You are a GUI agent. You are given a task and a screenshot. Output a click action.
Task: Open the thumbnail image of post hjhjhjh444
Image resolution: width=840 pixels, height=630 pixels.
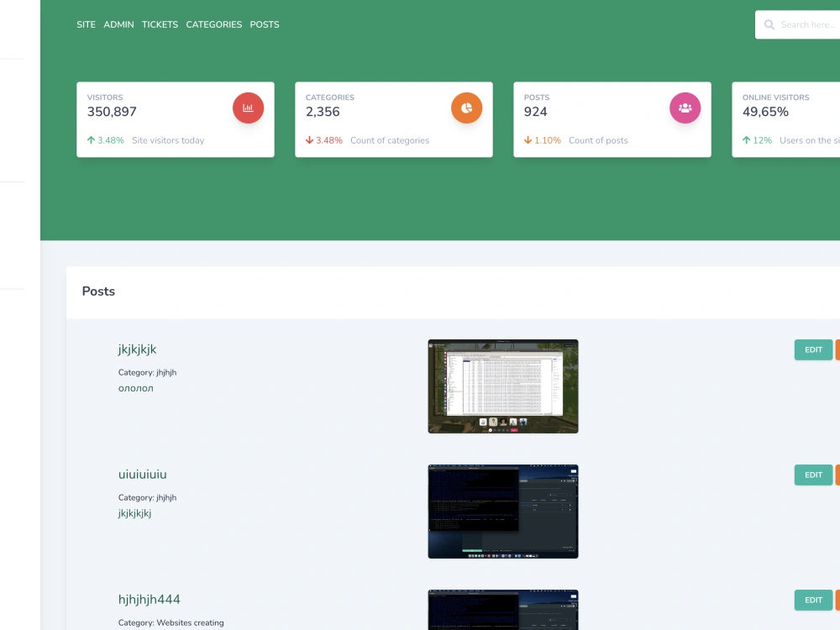[503, 610]
